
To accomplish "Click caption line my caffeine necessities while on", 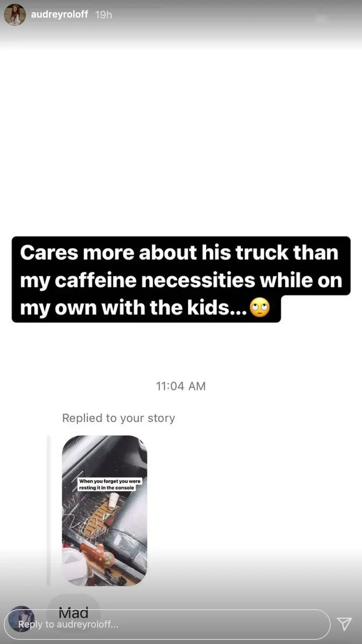I will (x=181, y=280).
